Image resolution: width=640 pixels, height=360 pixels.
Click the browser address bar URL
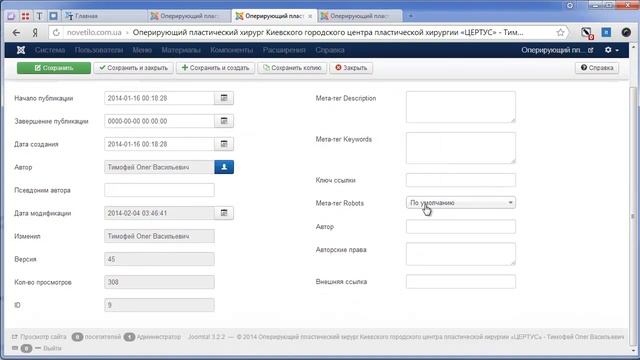click(x=302, y=32)
